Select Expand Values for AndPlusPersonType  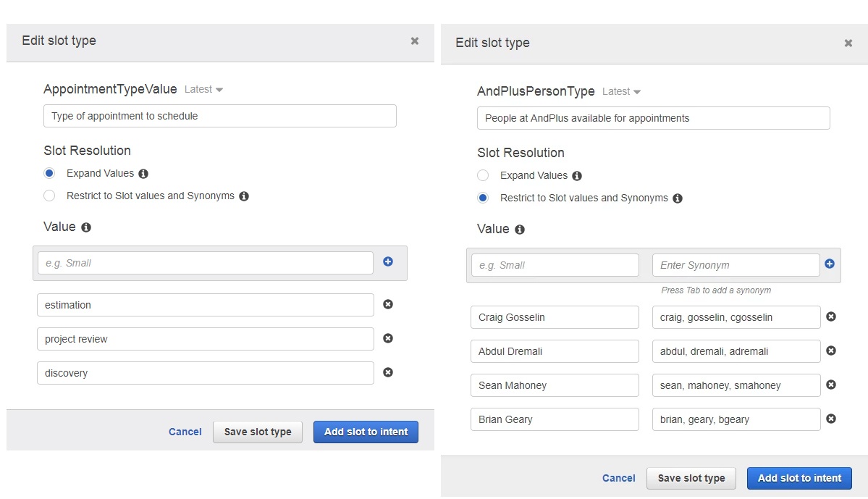[483, 175]
